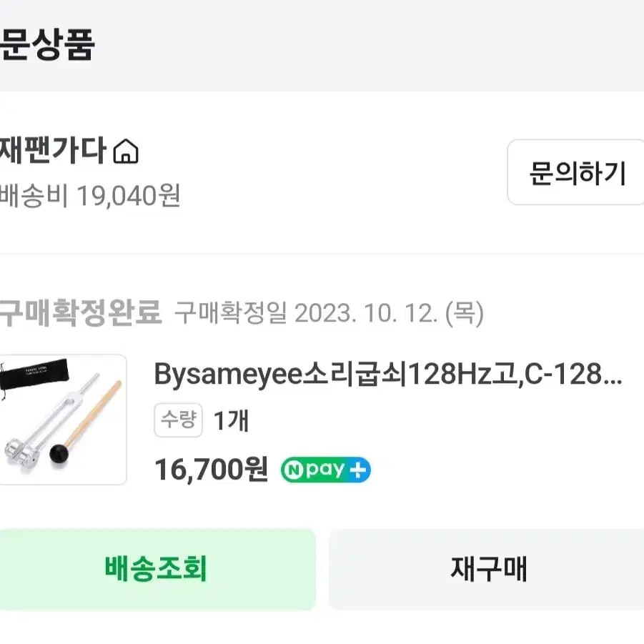
Task: Click the plus sign on Npay badge
Action: pos(357,470)
